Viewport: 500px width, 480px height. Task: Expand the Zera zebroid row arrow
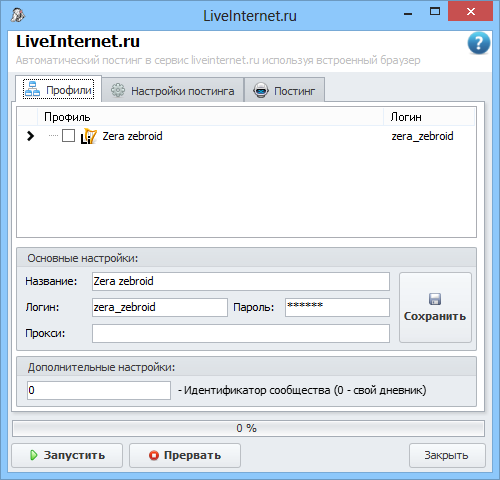tap(30, 136)
